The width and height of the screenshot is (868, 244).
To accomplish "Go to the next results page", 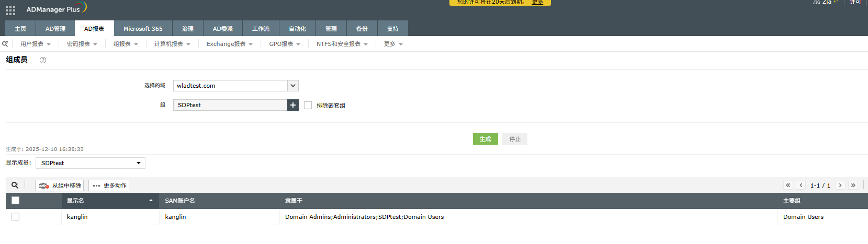I will coord(840,185).
